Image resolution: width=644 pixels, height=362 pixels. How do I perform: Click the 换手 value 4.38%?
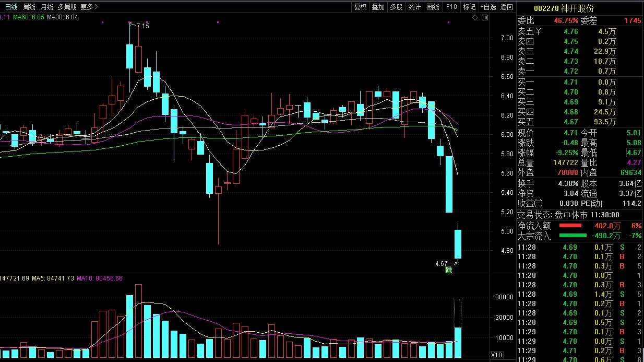pyautogui.click(x=568, y=183)
